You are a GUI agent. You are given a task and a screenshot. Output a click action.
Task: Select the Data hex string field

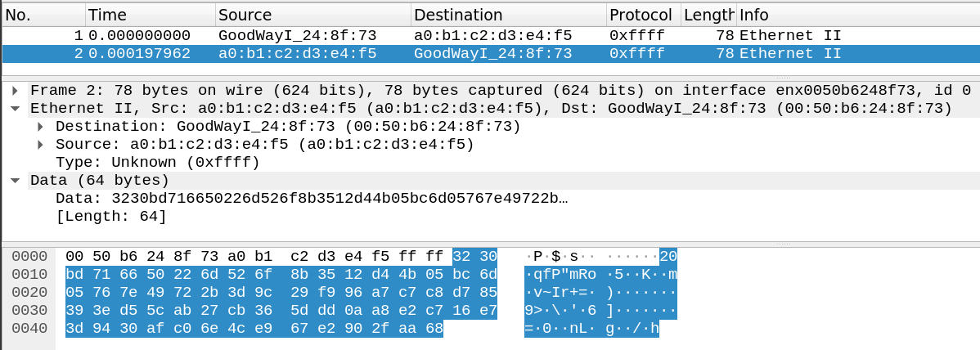click(312, 200)
